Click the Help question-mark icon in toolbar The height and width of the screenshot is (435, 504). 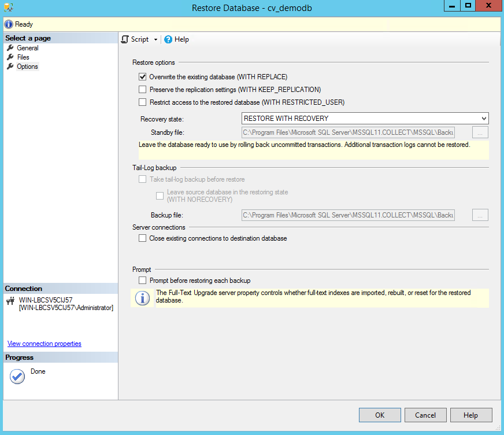click(168, 39)
